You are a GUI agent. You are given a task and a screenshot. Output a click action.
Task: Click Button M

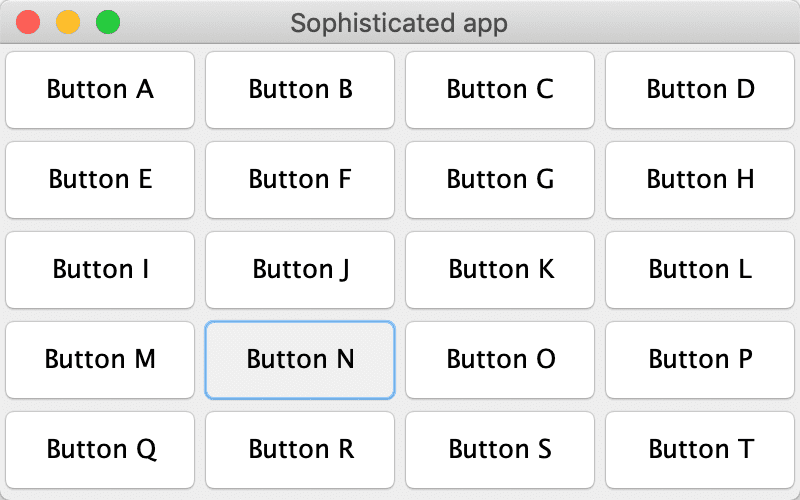coord(100,360)
